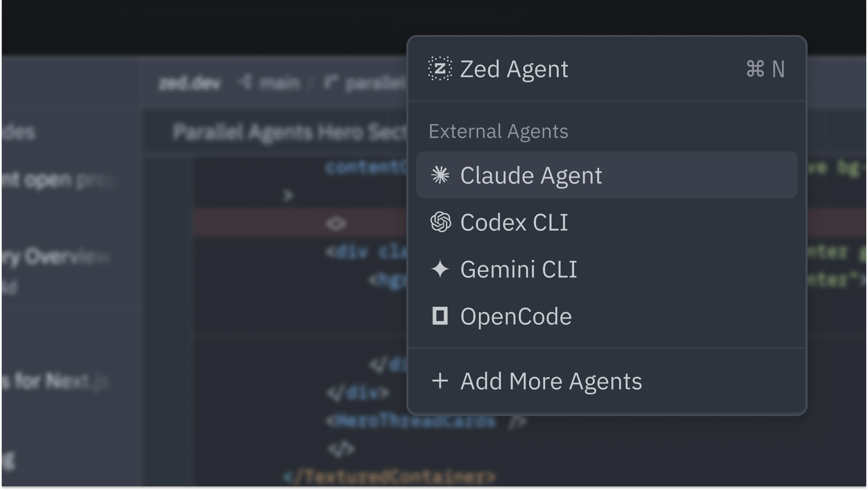Click the plus icon for adding agents
The image size is (868, 490).
tap(440, 381)
